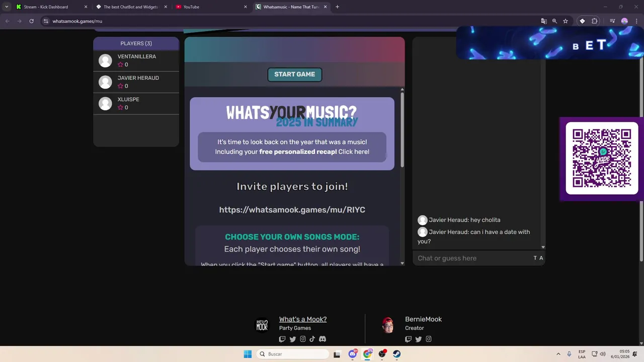
Task: Open a new browser tab
Action: (337, 7)
